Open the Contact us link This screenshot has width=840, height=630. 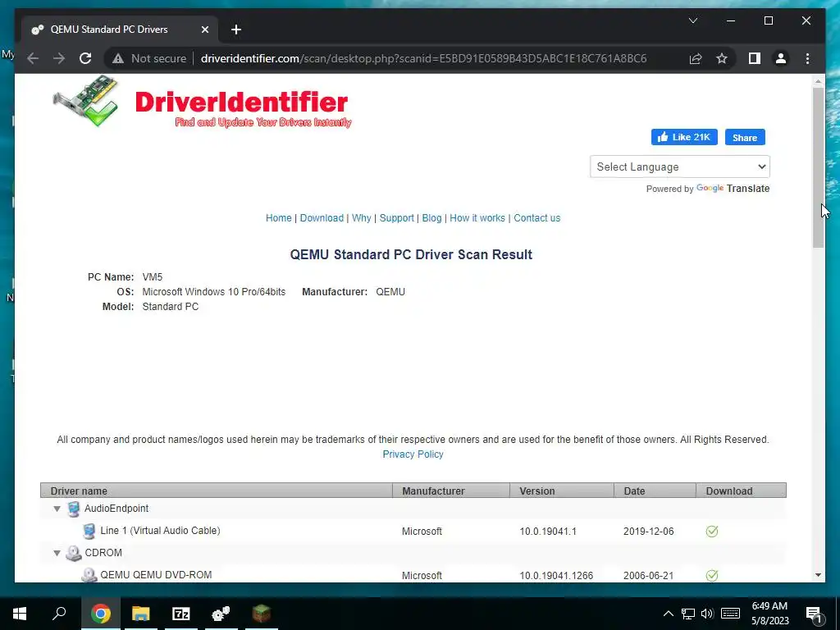536,218
